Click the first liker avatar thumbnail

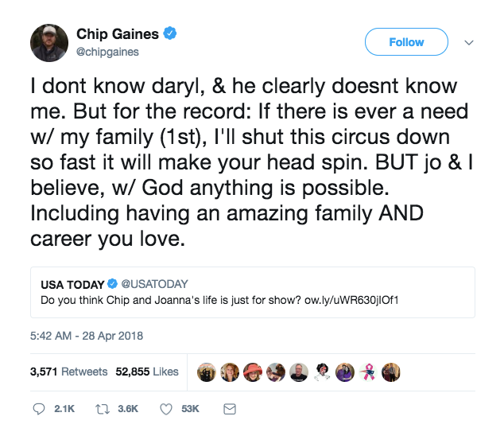click(x=207, y=372)
